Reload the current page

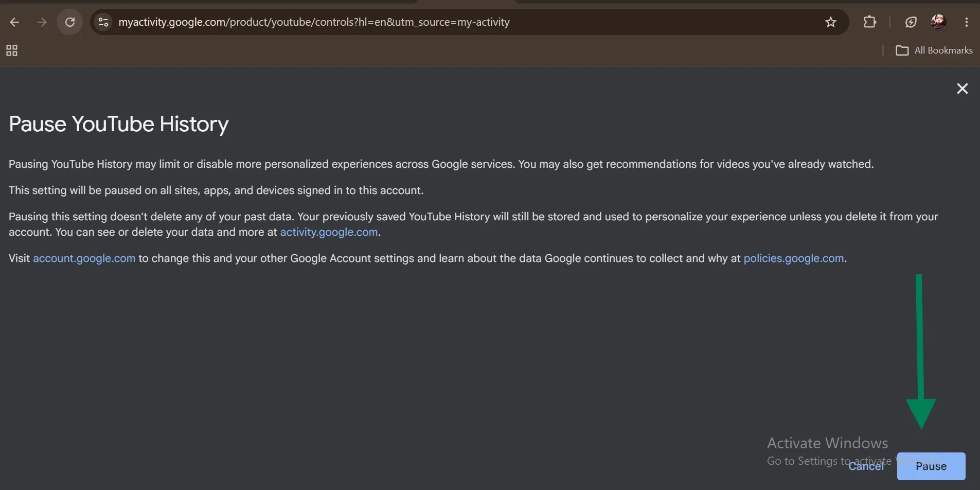click(70, 22)
